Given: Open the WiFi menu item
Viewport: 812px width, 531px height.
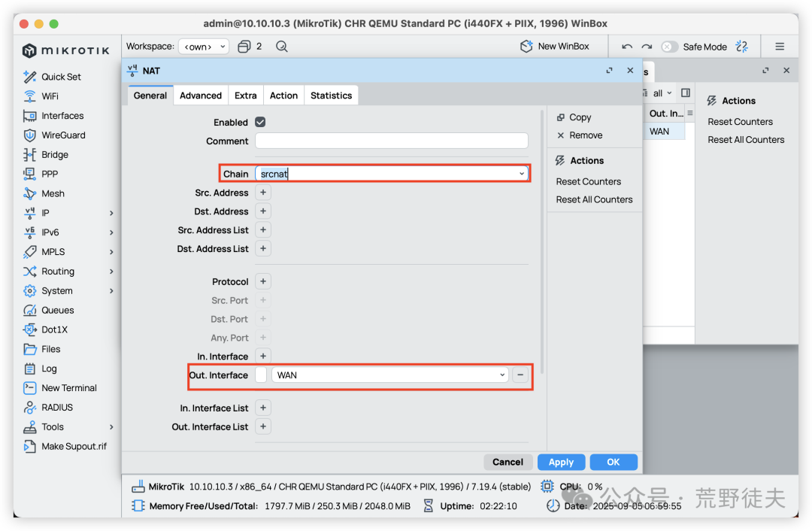Looking at the screenshot, I should [41, 96].
